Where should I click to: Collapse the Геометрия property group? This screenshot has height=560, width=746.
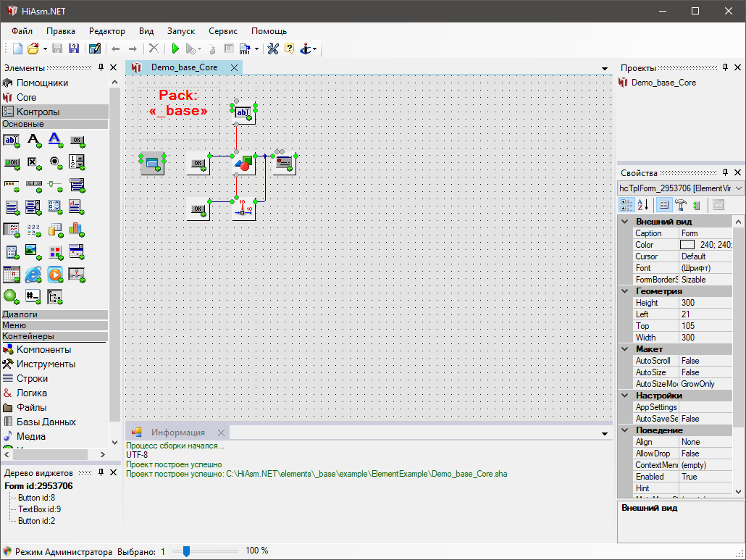click(x=624, y=291)
